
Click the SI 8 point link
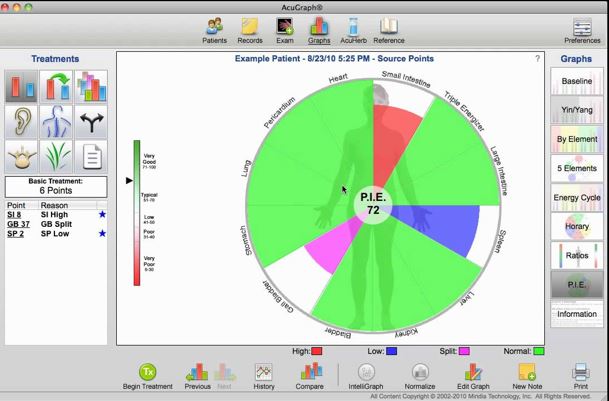(14, 214)
